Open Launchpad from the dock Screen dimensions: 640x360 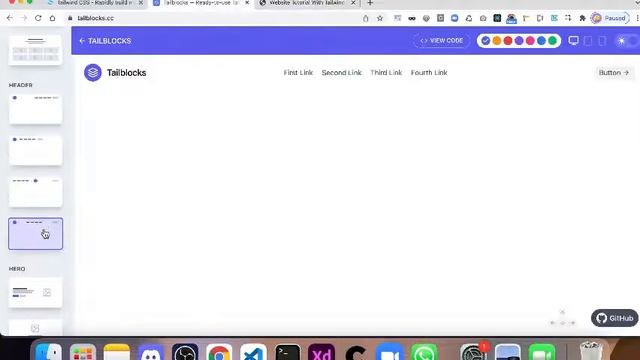(x=82, y=352)
